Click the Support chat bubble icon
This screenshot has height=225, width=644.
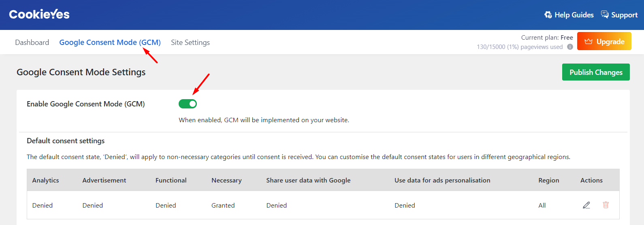pyautogui.click(x=605, y=15)
